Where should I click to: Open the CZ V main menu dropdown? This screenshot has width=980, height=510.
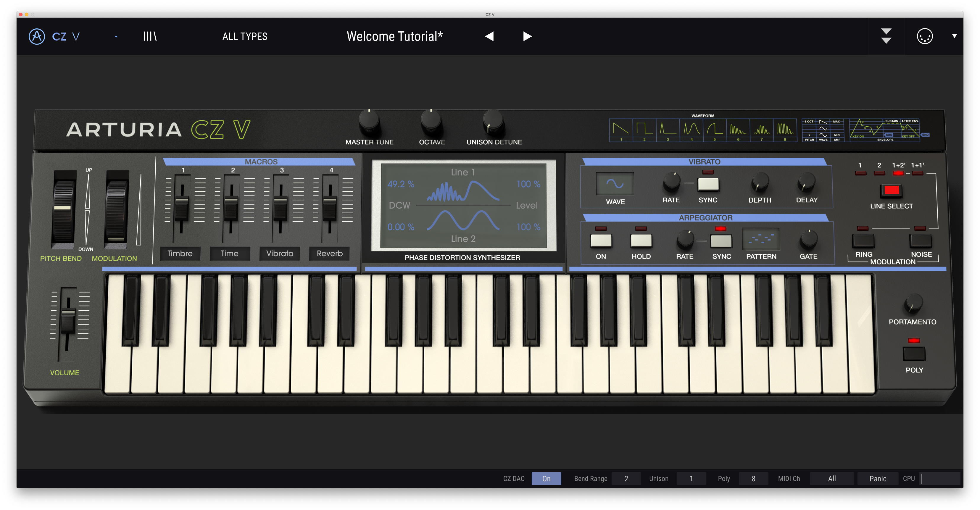pyautogui.click(x=116, y=36)
